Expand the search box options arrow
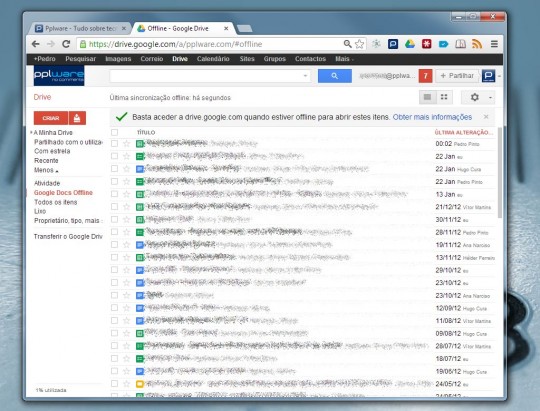The image size is (540, 411). click(x=305, y=76)
